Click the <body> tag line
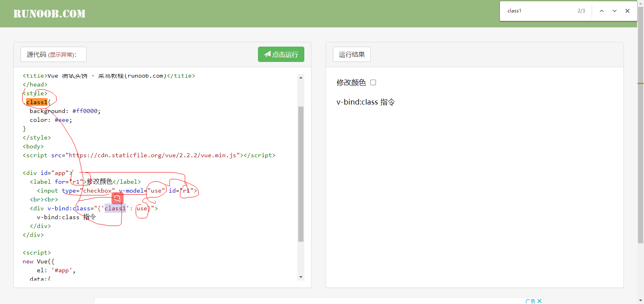 point(33,146)
